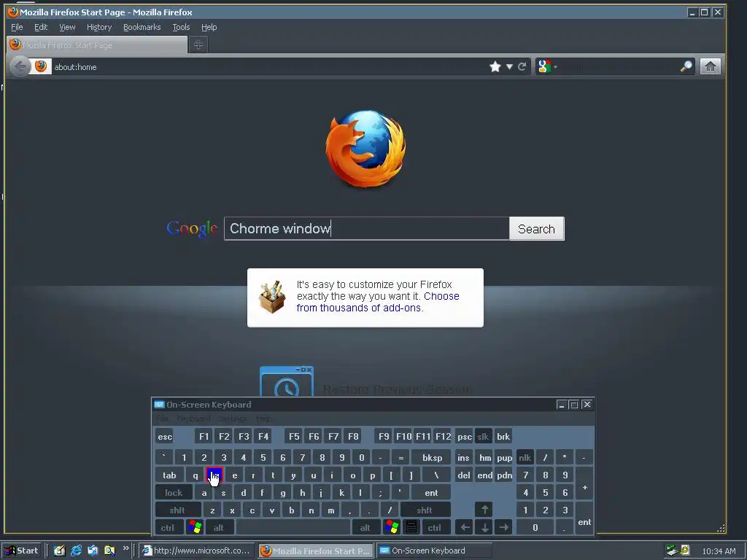Click the site identity Firefox icon in the URL bar
The height and width of the screenshot is (560, 747).
click(x=41, y=66)
